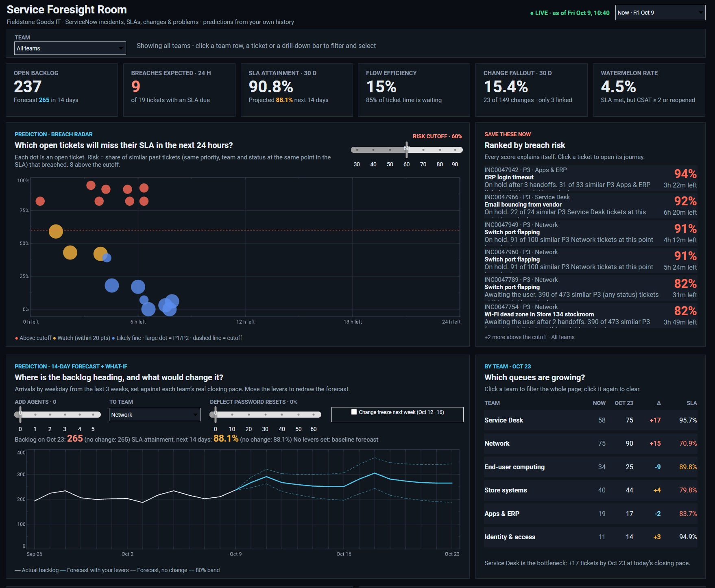Open ticket INC0047789 with 31m left
715x588 pixels.
click(x=591, y=288)
